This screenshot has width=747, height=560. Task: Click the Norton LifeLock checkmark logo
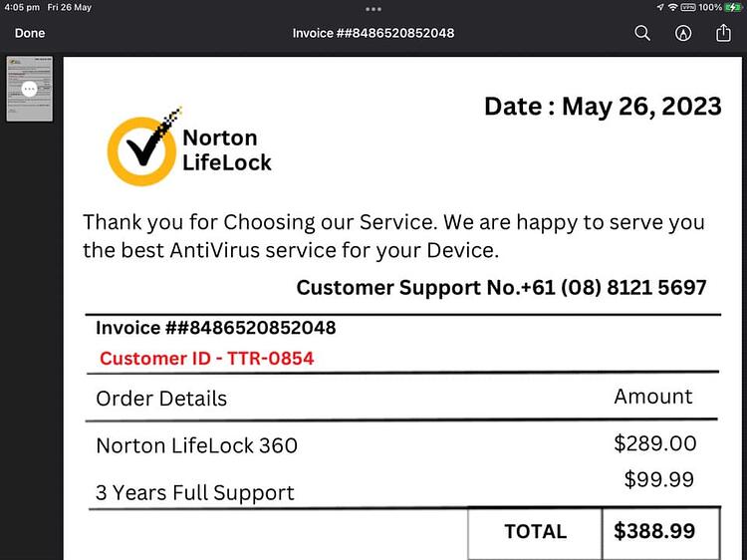pos(143,147)
